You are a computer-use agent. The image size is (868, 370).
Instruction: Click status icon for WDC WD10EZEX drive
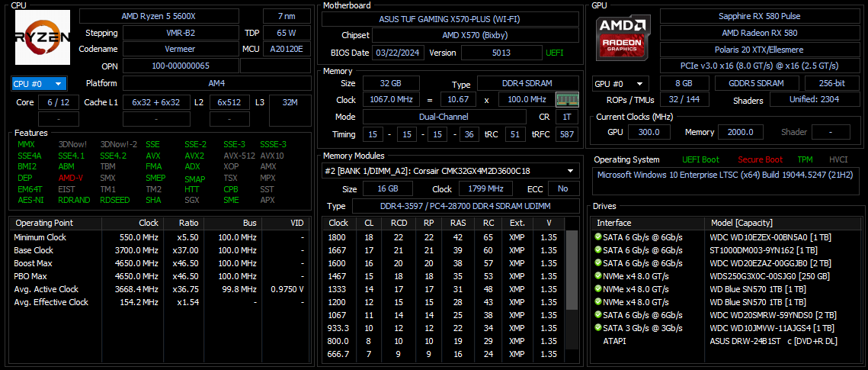tap(598, 236)
